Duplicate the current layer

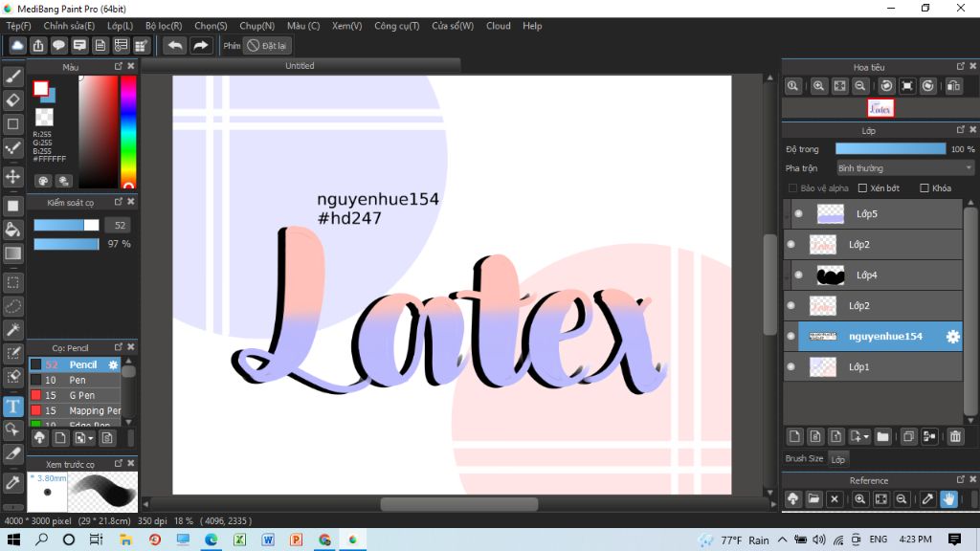click(909, 436)
